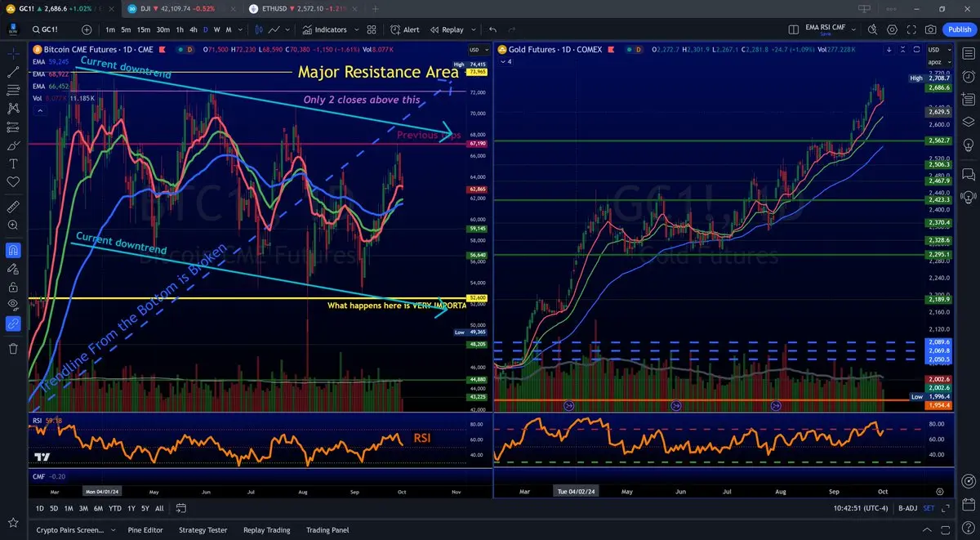This screenshot has width=980, height=540.
Task: Select the 4h timeframe
Action: click(193, 29)
